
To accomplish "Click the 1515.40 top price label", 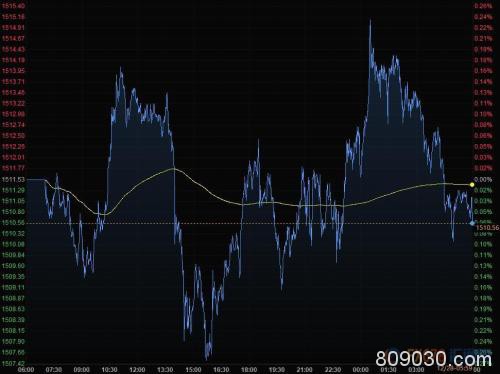I will tap(13, 6).
